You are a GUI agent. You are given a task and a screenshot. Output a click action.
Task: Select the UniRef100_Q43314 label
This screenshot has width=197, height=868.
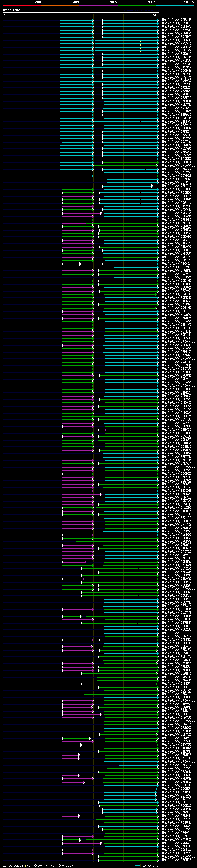click(177, 67)
